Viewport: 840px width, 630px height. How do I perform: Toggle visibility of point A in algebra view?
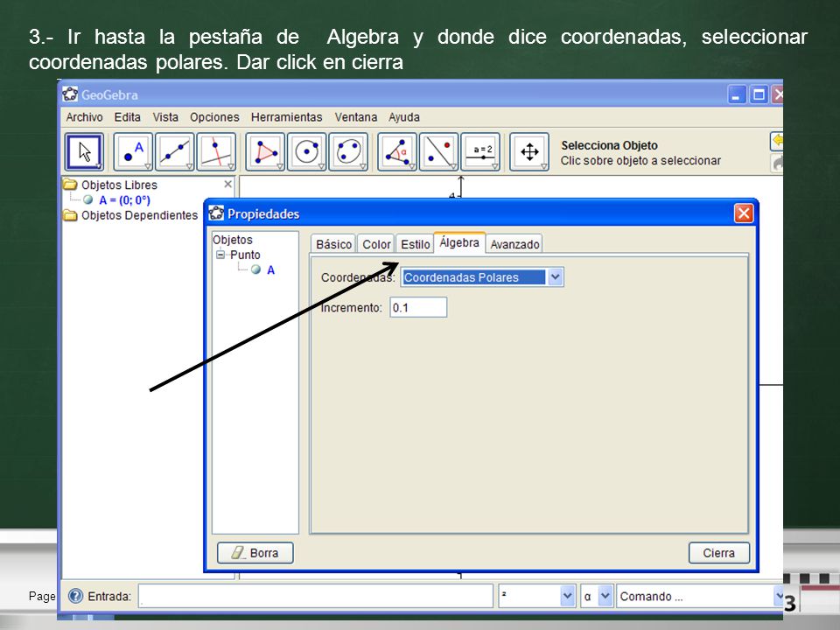pyautogui.click(x=87, y=199)
